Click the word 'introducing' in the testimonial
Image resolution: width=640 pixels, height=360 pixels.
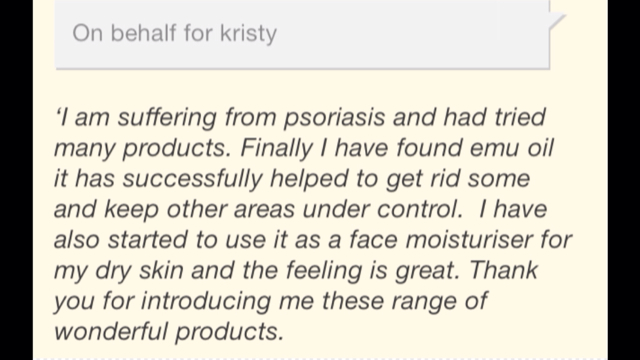click(x=206, y=302)
